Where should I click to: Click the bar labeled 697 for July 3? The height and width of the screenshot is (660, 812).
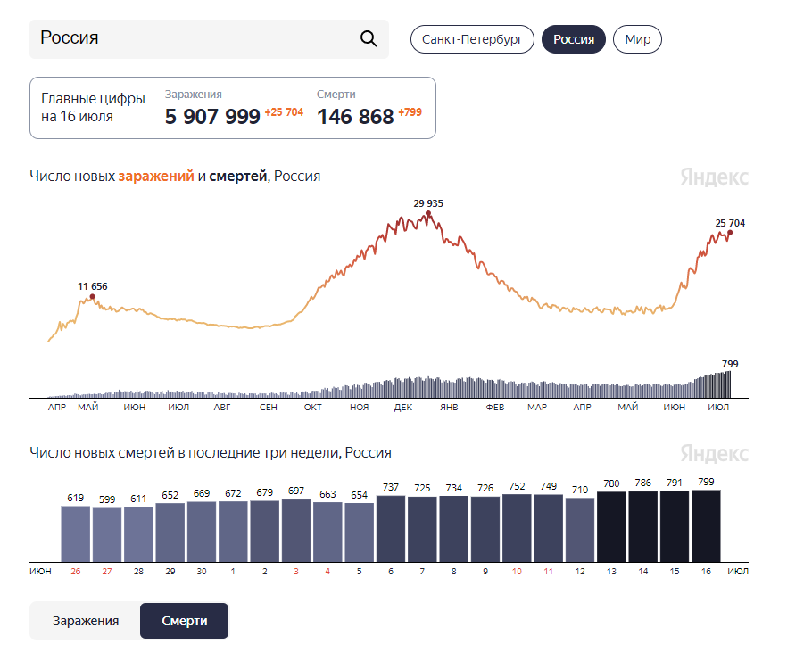[x=296, y=531]
